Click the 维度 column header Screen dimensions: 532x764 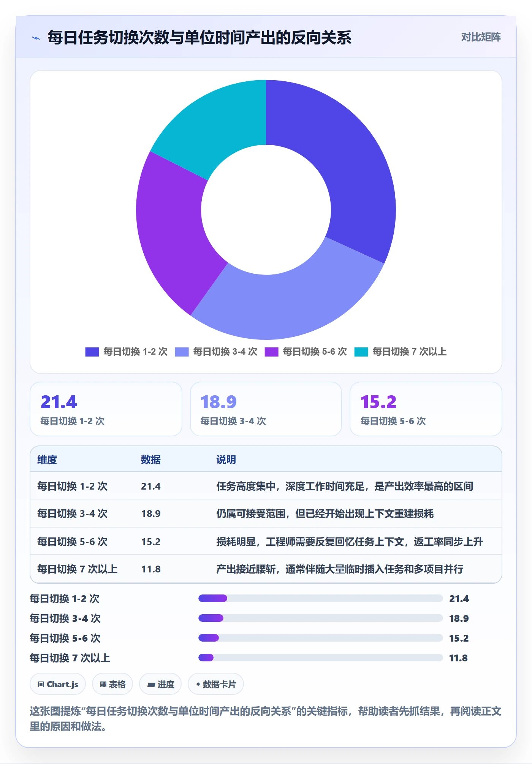pos(47,460)
